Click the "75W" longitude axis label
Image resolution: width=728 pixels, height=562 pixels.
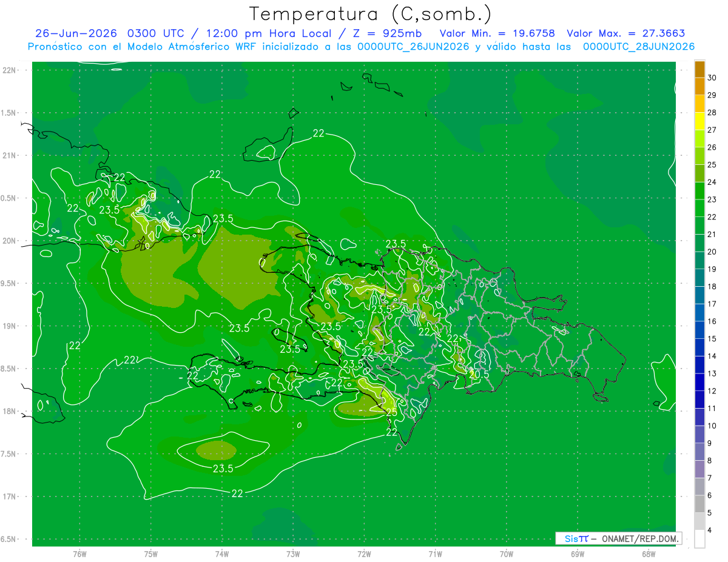(151, 554)
